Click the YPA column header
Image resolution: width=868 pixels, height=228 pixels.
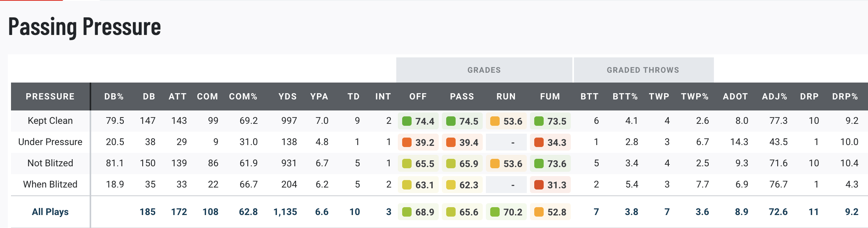point(319,97)
